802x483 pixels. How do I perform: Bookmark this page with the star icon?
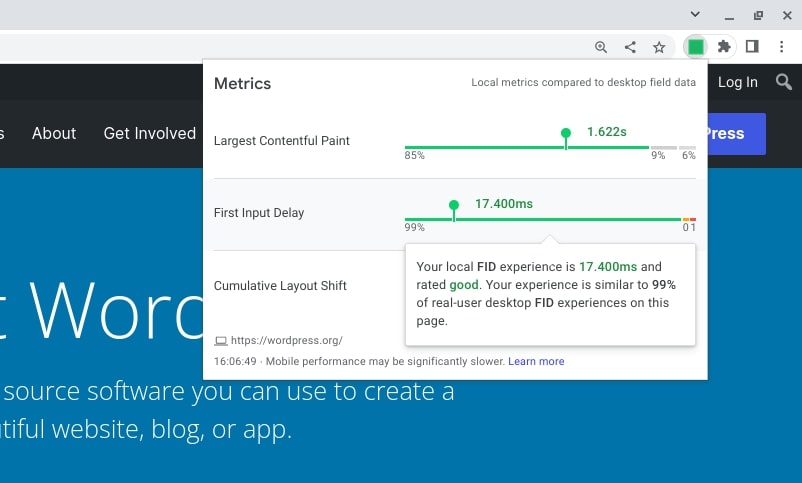(659, 47)
